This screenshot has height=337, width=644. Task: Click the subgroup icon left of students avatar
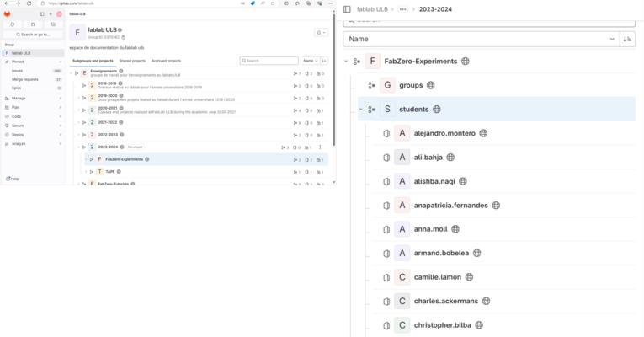pos(372,110)
